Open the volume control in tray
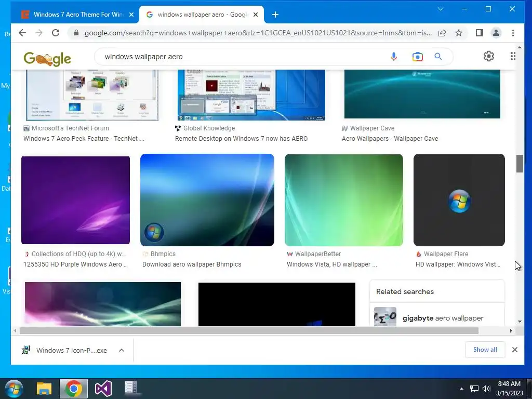532x399 pixels. point(486,389)
